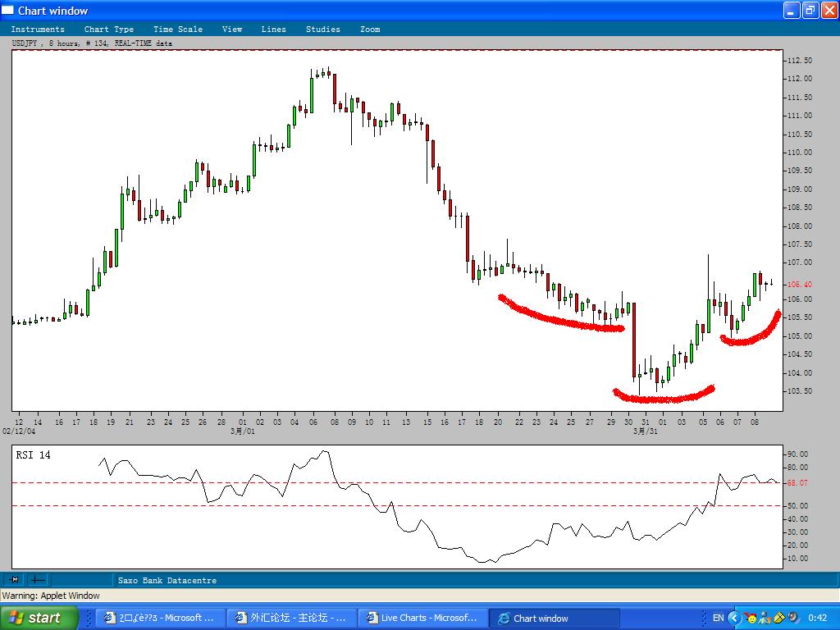Restore down the Chart window

pos(810,10)
